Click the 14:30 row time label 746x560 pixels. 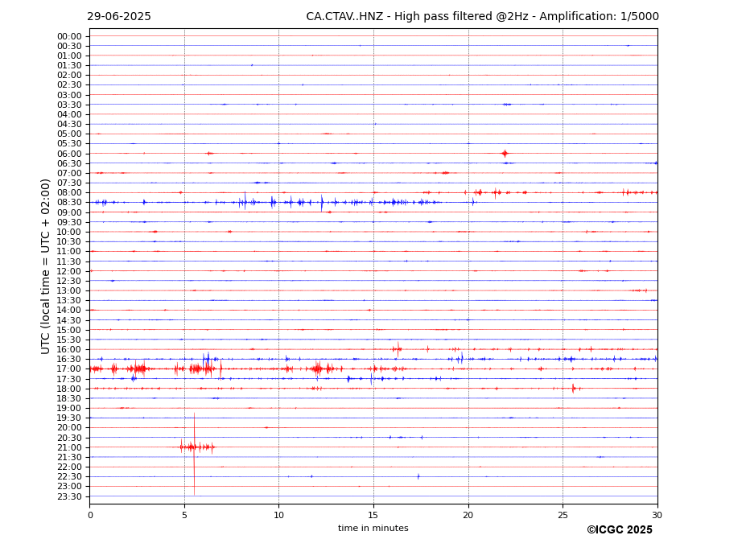click(x=69, y=320)
